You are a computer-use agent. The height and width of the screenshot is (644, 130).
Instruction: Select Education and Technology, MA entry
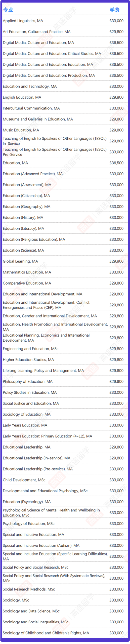coord(65,86)
